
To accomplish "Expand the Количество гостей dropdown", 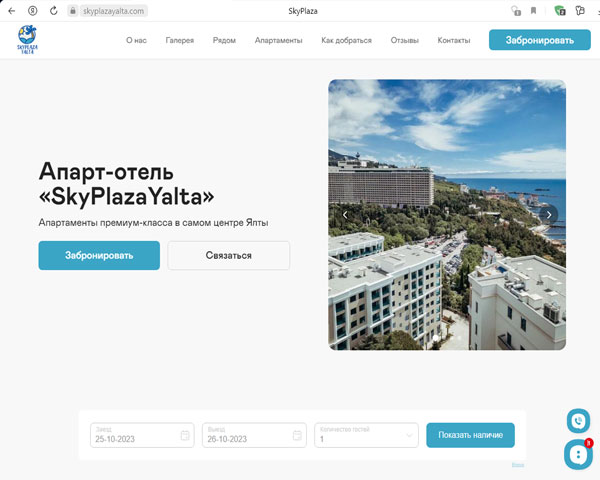I will coord(366,435).
